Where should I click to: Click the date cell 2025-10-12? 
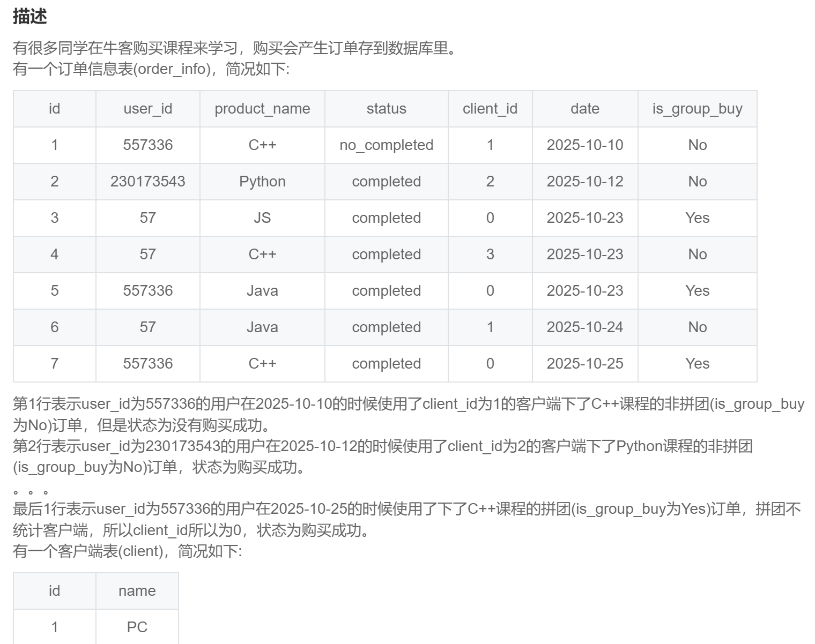(585, 182)
